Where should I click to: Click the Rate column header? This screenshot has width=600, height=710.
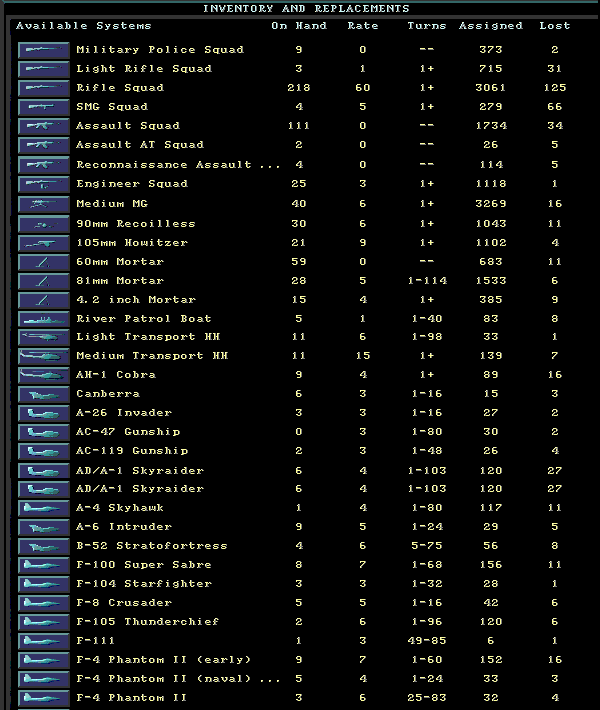pos(363,26)
